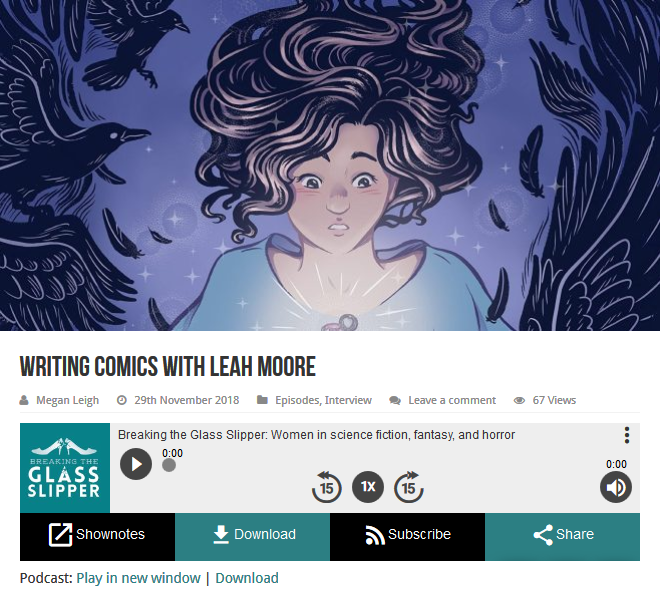Click the 29th November 2018 date link
The width and height of the screenshot is (660, 600).
186,400
